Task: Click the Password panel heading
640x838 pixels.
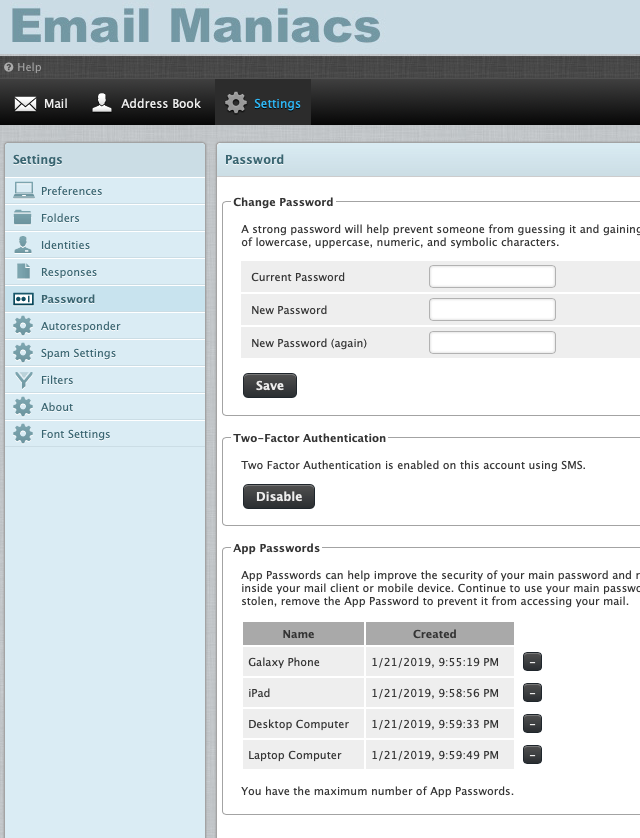Action: (x=254, y=160)
